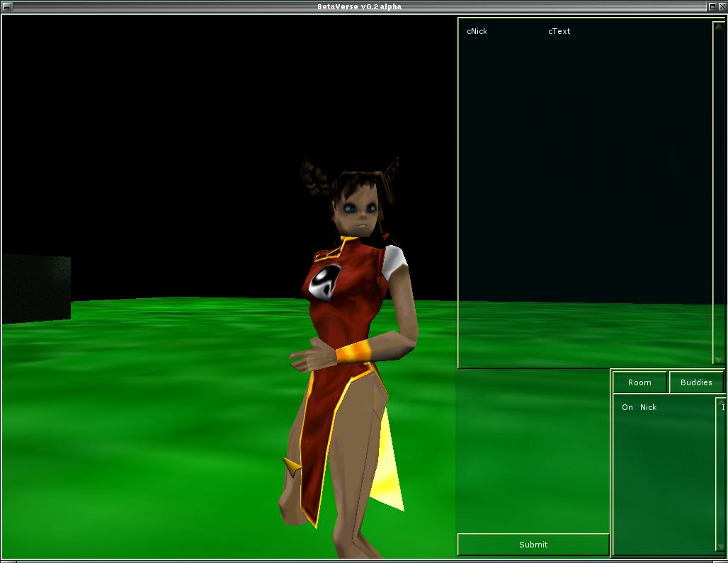Click the user list scroll-down arrow
The image size is (728, 563).
[720, 547]
